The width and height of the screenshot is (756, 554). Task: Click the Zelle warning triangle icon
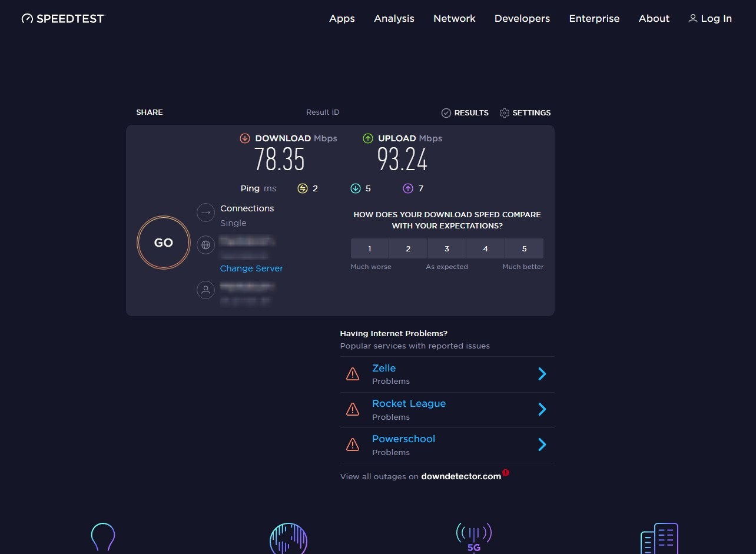click(353, 374)
